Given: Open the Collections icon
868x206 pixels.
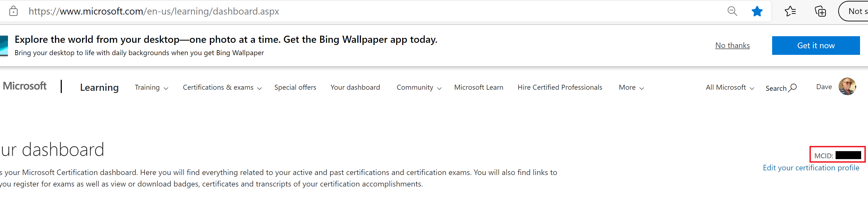Looking at the screenshot, I should tap(820, 11).
